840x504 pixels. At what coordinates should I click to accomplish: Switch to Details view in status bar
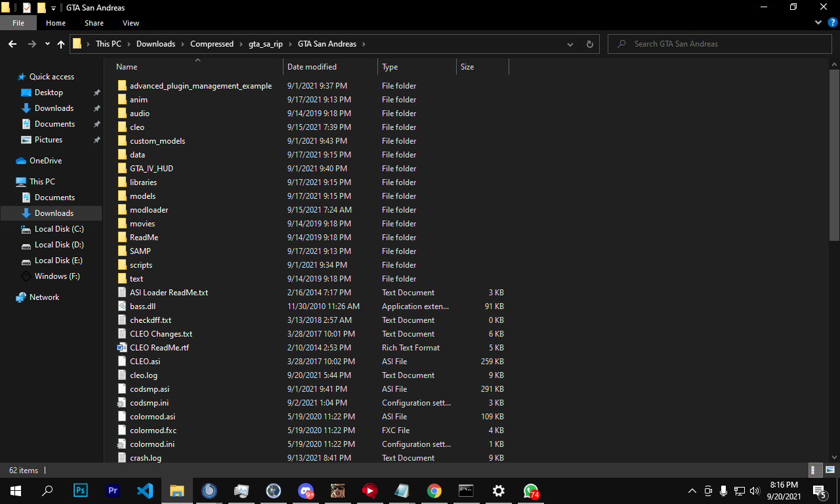(x=814, y=470)
